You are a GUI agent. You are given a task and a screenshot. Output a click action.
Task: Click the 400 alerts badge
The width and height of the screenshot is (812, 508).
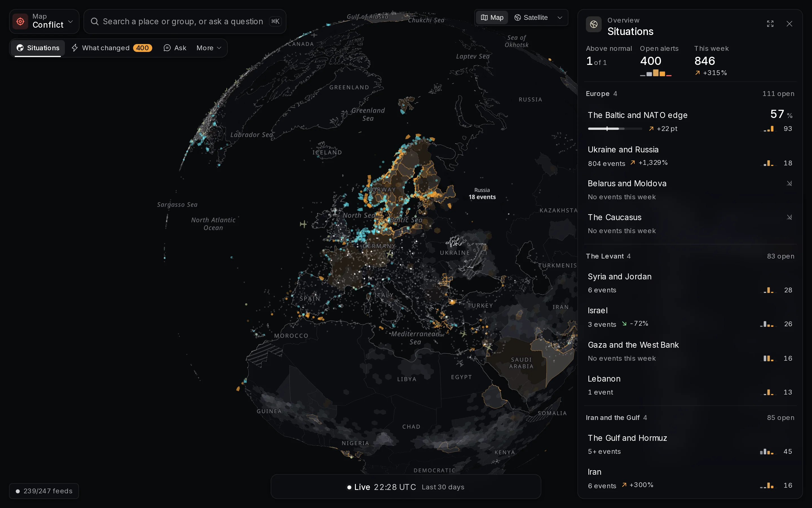tap(142, 48)
